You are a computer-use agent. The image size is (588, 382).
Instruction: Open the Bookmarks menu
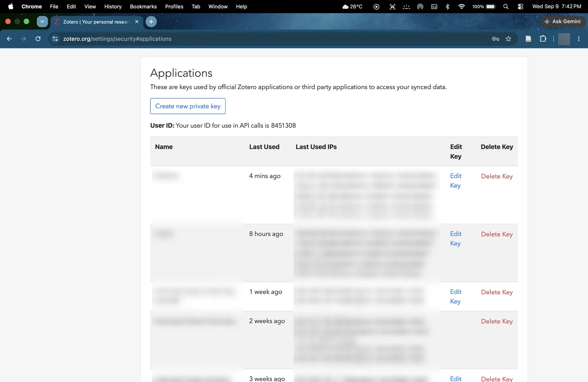pyautogui.click(x=143, y=6)
